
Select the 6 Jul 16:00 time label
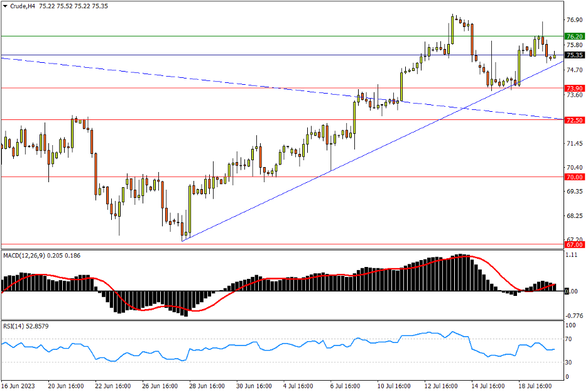343,385
